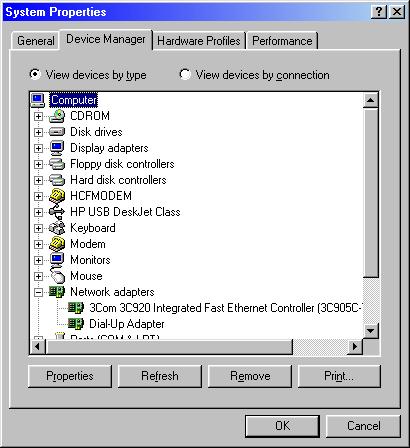Expand the Floppy disk controllers branch
Image resolution: width=410 pixels, height=448 pixels.
click(x=38, y=164)
